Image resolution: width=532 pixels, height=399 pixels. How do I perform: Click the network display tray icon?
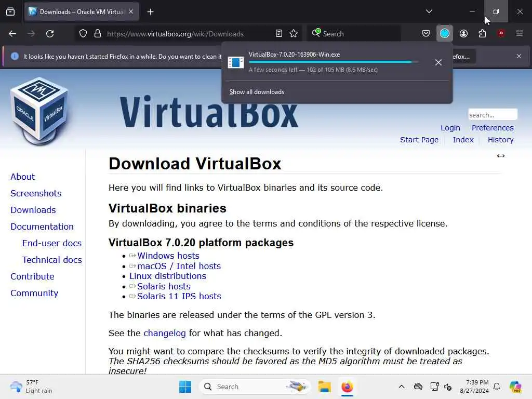pos(434,387)
